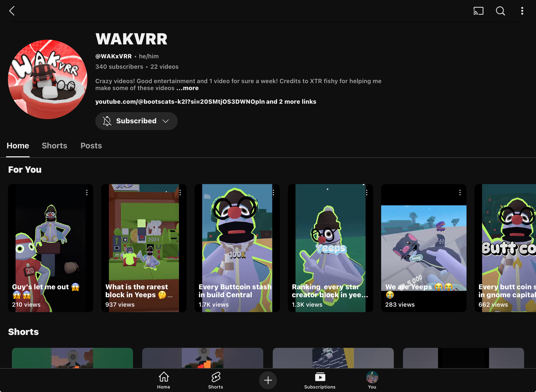536x392 pixels.
Task: Click the '340 subscribers' count text
Action: point(119,67)
